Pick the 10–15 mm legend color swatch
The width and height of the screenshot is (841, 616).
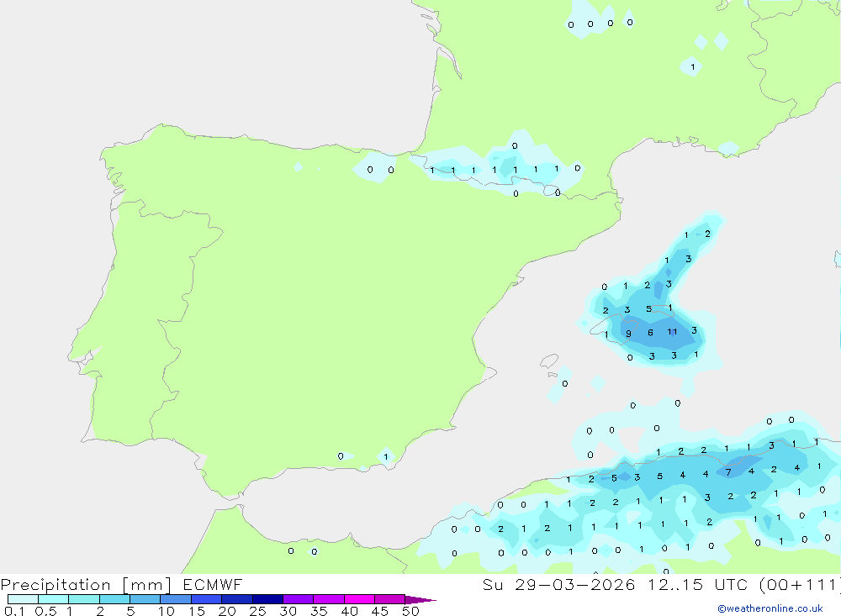point(176,599)
